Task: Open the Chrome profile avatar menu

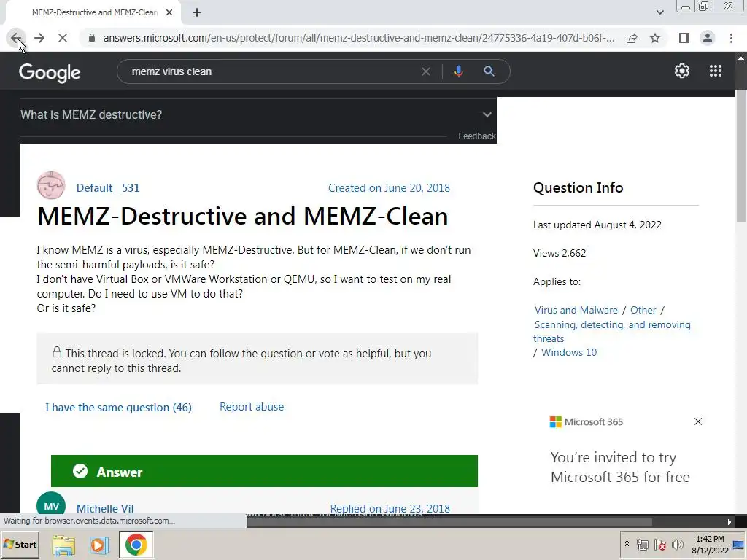Action: click(x=708, y=38)
